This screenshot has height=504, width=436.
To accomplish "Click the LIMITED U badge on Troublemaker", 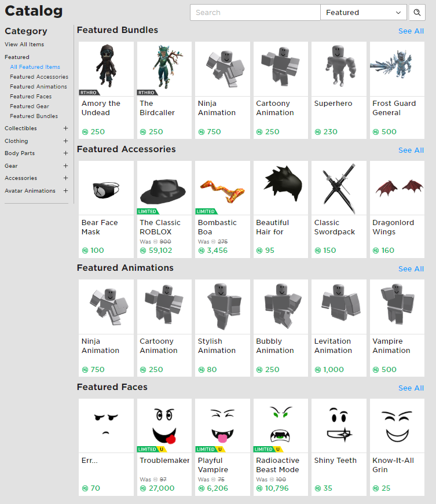I will (152, 449).
